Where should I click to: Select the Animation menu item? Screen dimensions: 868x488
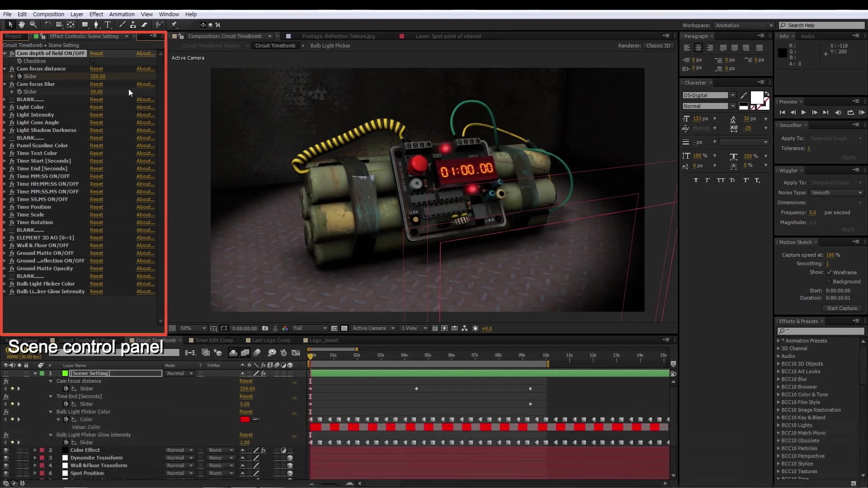click(x=121, y=14)
